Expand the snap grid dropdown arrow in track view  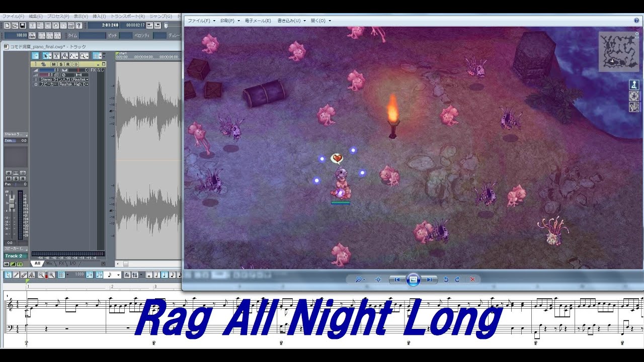click(x=100, y=56)
